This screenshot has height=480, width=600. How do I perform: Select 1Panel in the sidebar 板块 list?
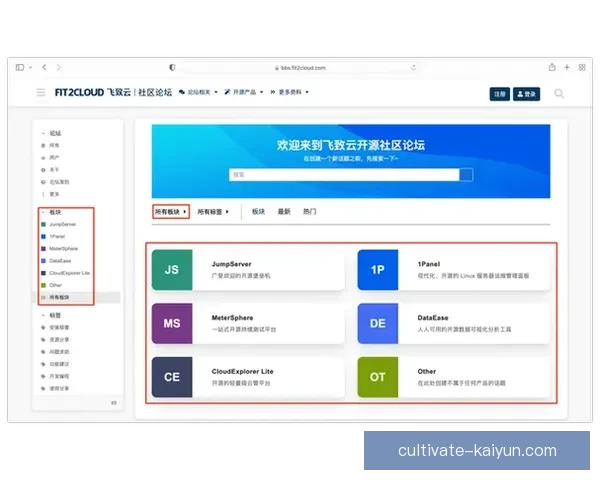[x=57, y=237]
